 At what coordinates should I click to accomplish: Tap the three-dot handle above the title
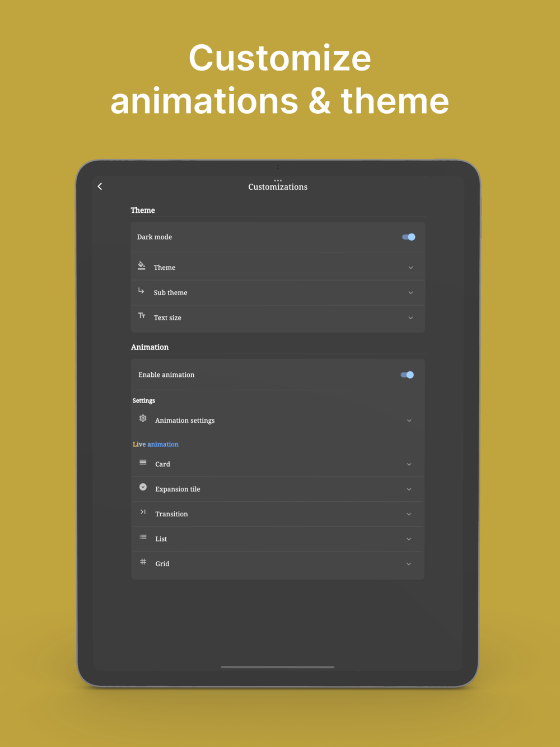[x=278, y=180]
